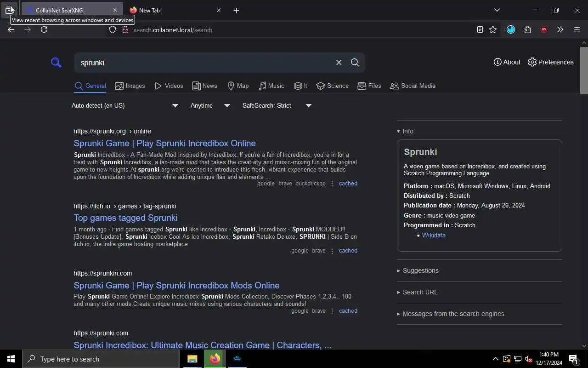
Task: Open the blue app beside Firefox taskbar
Action: click(x=237, y=359)
